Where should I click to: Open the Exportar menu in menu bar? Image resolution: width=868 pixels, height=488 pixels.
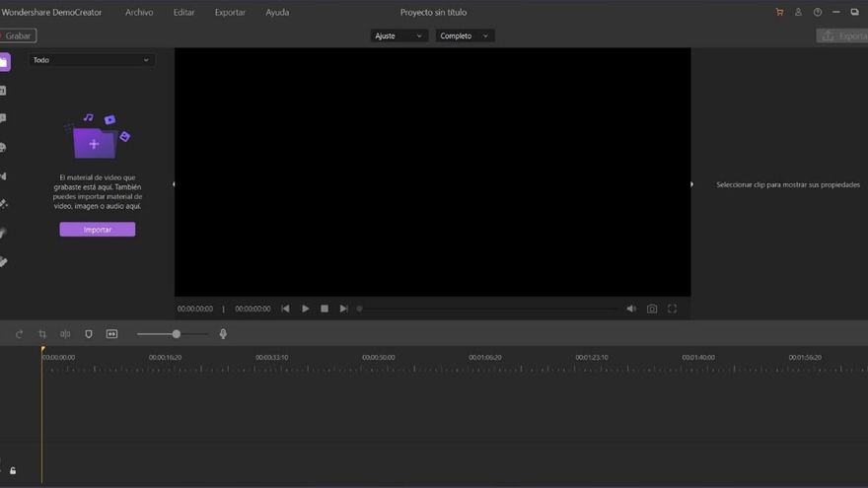(x=230, y=12)
